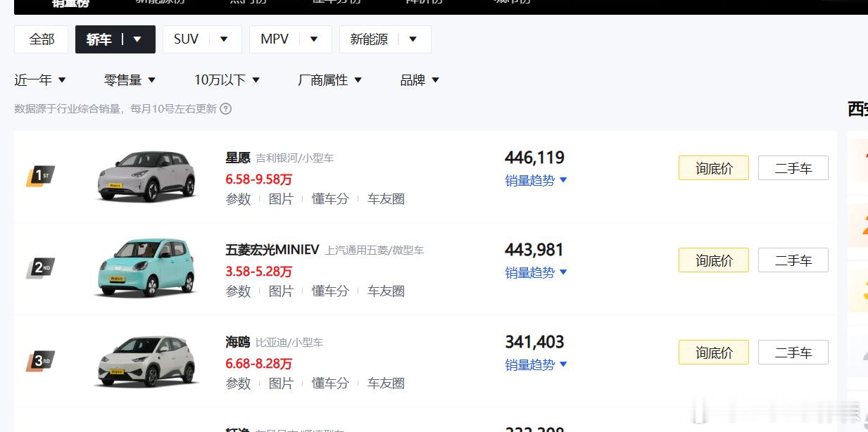Open 图片 link for 海鸥
The width and height of the screenshot is (868, 432).
coord(281,383)
